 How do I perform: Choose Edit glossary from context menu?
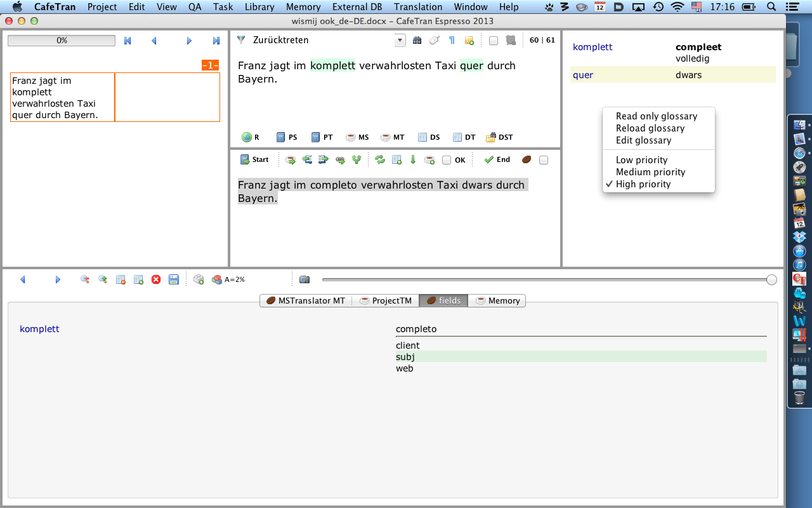pyautogui.click(x=643, y=140)
